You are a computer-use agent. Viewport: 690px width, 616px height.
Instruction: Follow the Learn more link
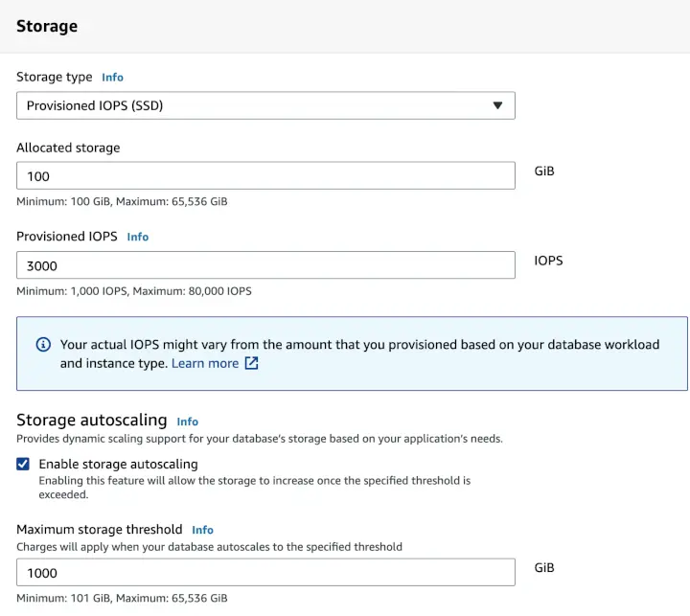[x=204, y=363]
